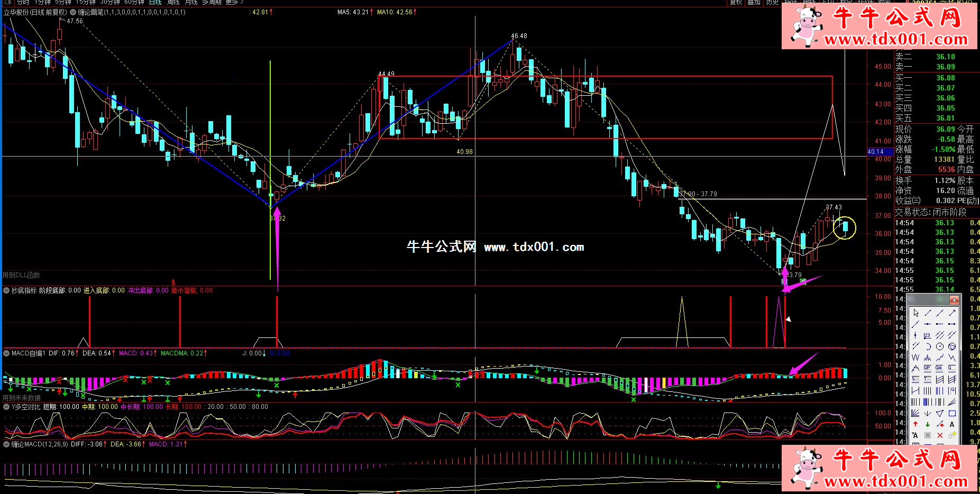This screenshot has height=494, width=980.
Task: Click the 总量 value 13381
Action: coord(944,159)
